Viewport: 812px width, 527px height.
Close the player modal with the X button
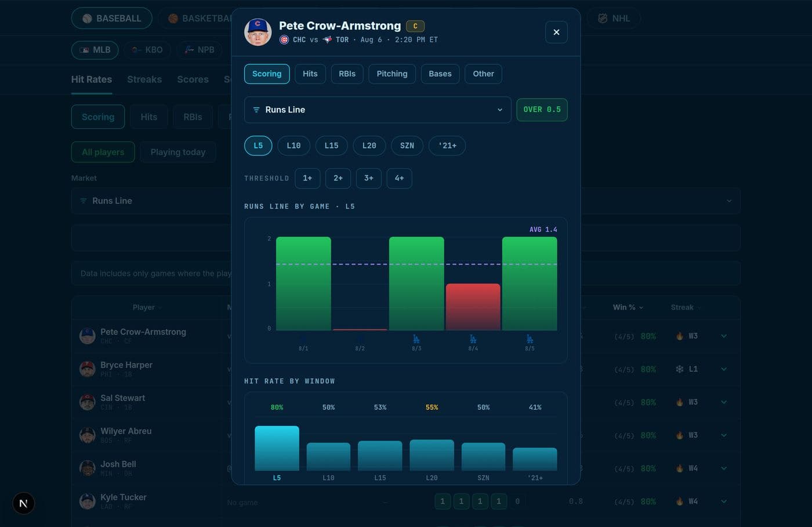tap(556, 32)
